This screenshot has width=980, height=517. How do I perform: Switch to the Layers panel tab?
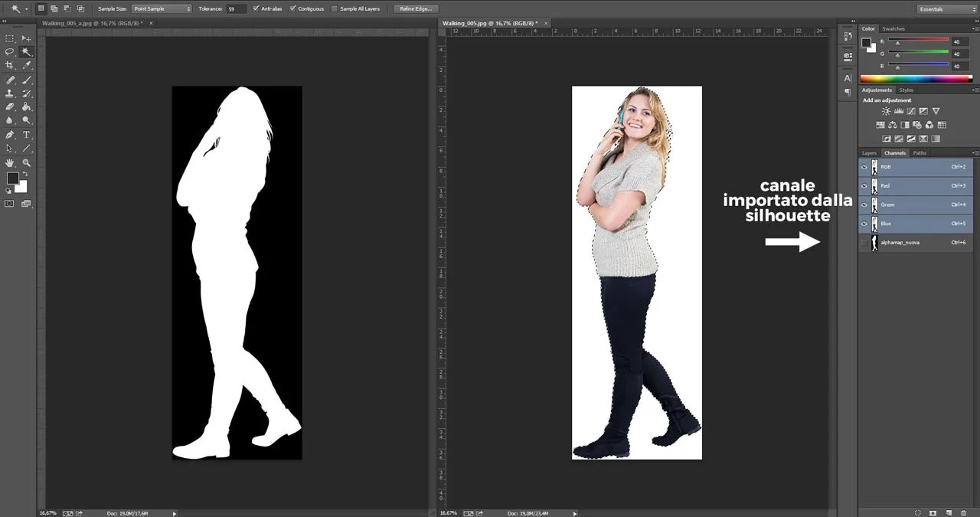(869, 153)
